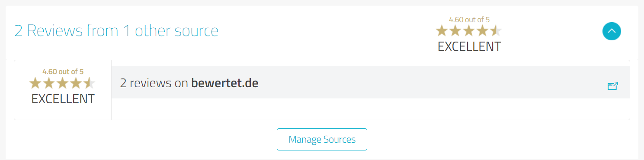Click the EXCELLENT label under the header stars
The width and height of the screenshot is (644, 160).
[469, 46]
